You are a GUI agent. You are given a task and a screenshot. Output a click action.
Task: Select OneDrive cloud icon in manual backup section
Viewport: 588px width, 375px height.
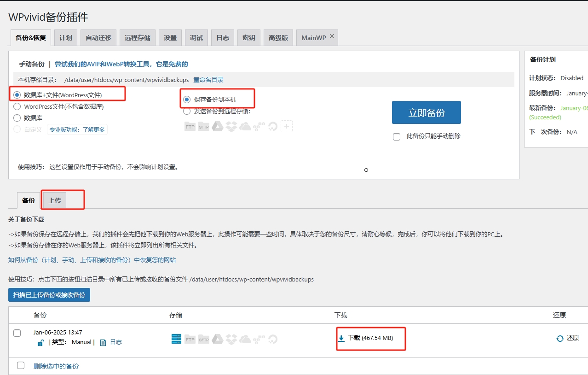pyautogui.click(x=245, y=126)
